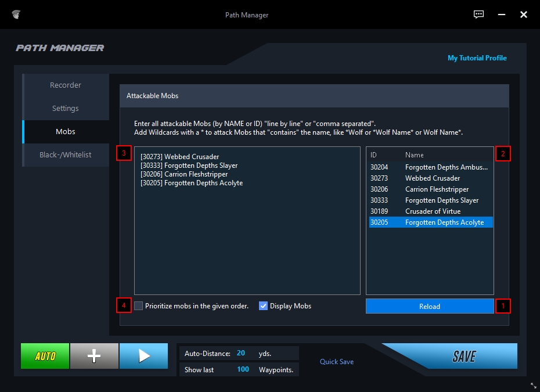
Task: Open the Settings tab
Action: (66, 109)
